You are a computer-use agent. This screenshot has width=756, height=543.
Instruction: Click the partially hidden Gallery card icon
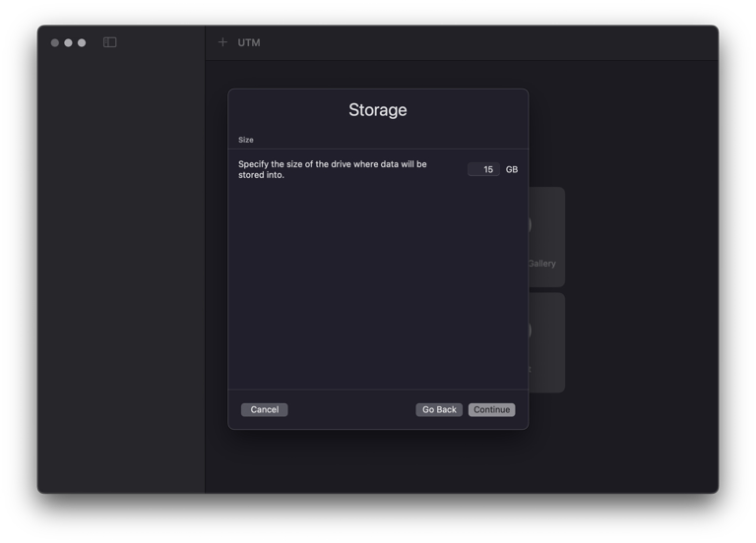pos(532,224)
